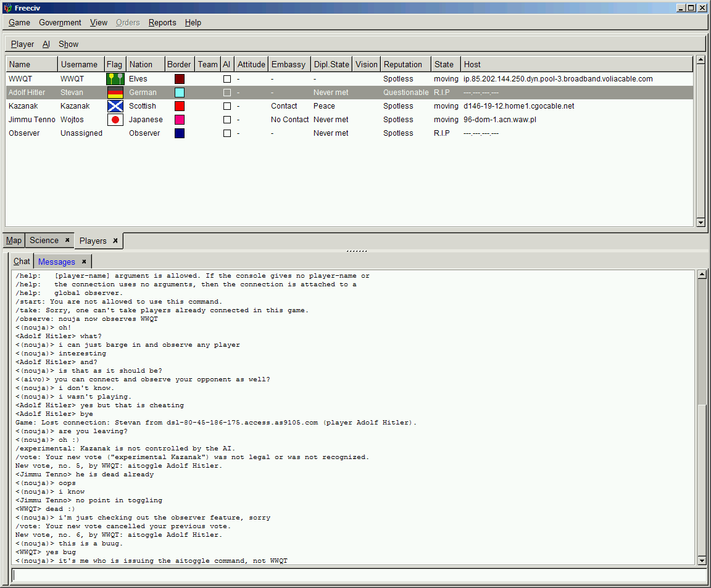Click WWQT's dark red border color swatch

[x=180, y=79]
